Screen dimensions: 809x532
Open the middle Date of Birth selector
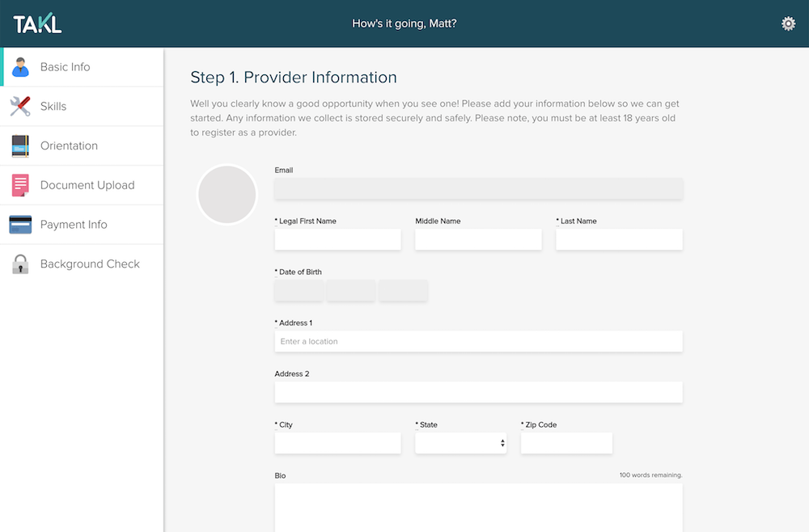[x=351, y=290]
